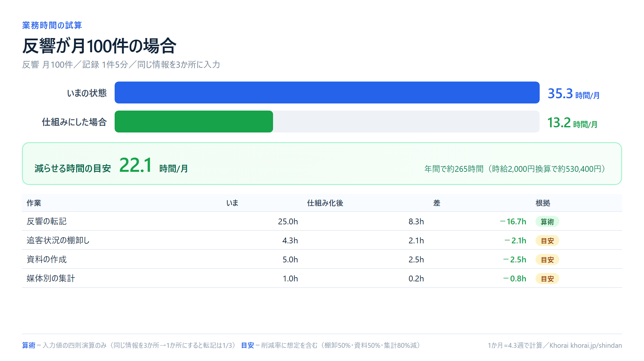Click the 算術 badge in the 反響の転記 row
This screenshot has width=644, height=361.
[547, 221]
